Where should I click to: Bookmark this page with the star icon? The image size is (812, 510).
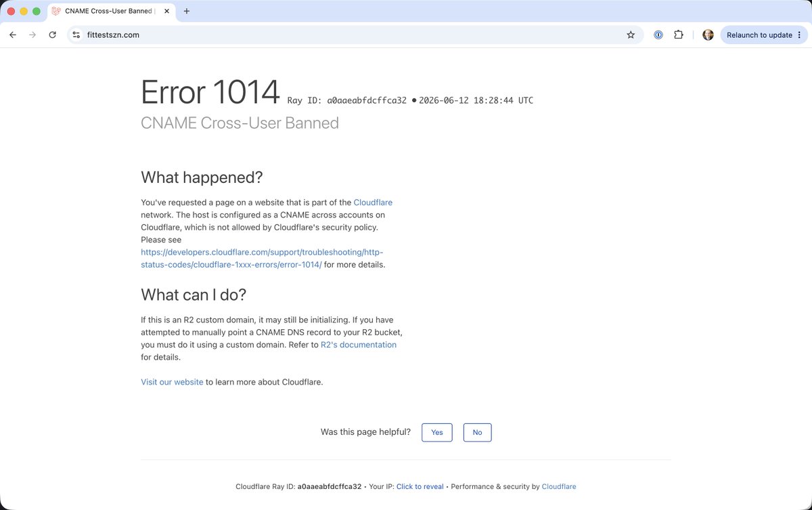(x=631, y=35)
